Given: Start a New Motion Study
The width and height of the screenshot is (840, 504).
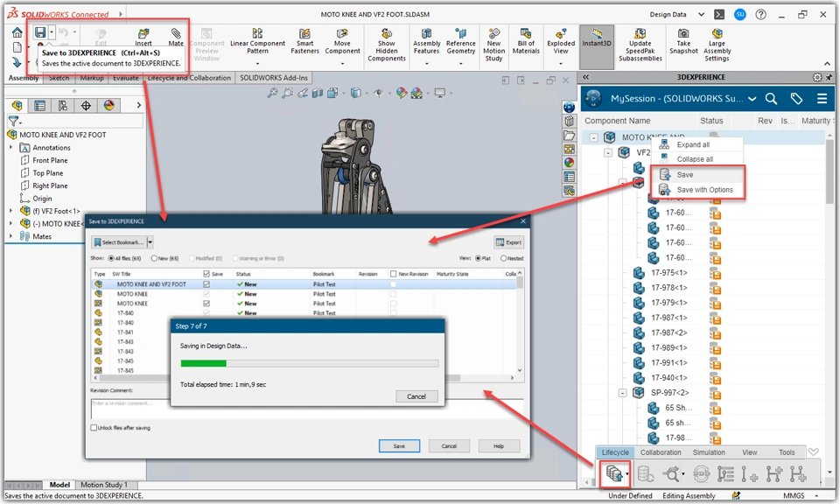Looking at the screenshot, I should pos(493,45).
